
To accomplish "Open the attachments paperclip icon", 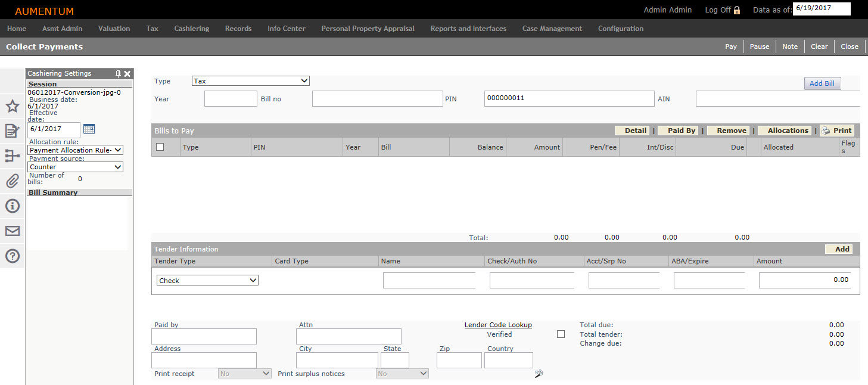I will [x=13, y=181].
